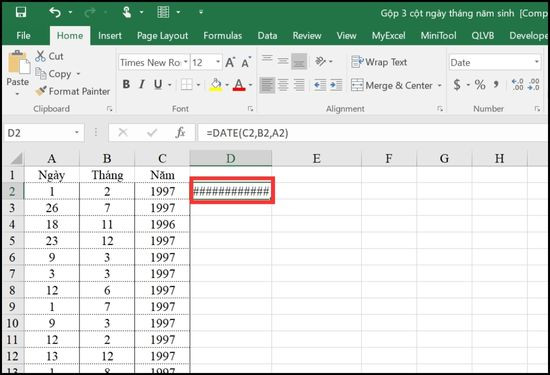
Task: Toggle Wrap Text on the cell
Action: (x=379, y=62)
